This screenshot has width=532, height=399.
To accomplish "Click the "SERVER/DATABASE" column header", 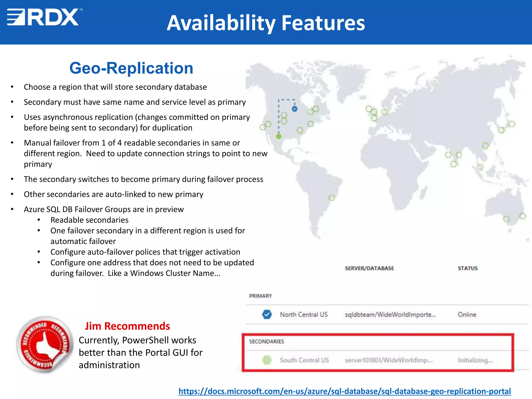I will (x=369, y=268).
